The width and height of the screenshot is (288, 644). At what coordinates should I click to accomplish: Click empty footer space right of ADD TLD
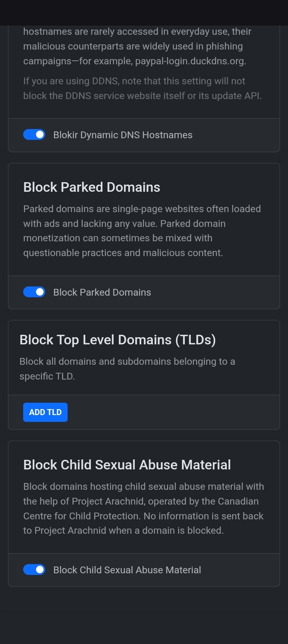coord(172,412)
